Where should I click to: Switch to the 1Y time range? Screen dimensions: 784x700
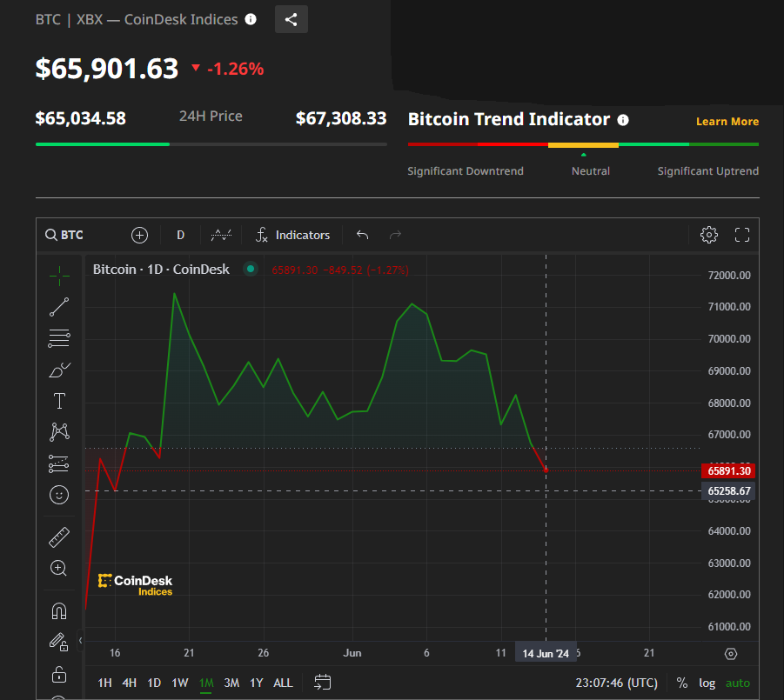(257, 683)
